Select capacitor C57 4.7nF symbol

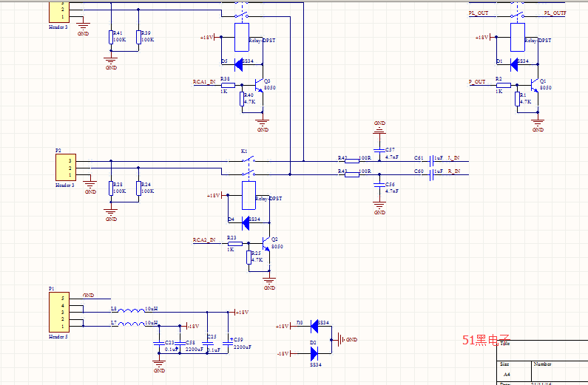(x=379, y=151)
